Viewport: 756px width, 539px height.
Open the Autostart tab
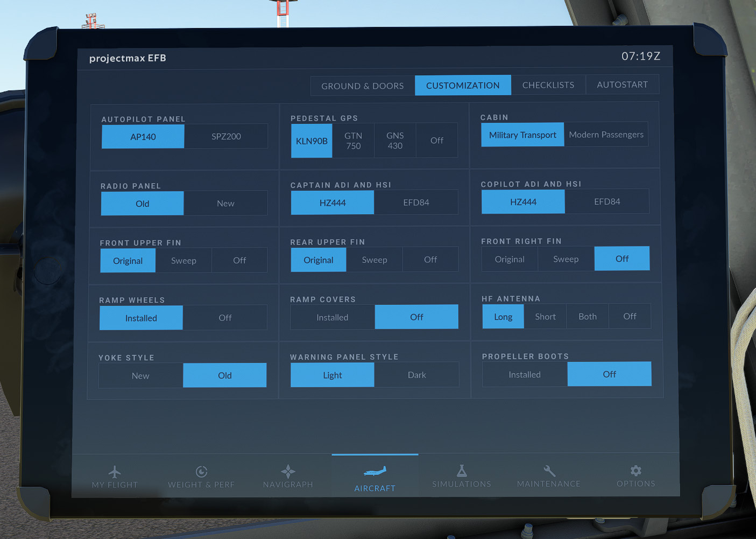coord(623,84)
